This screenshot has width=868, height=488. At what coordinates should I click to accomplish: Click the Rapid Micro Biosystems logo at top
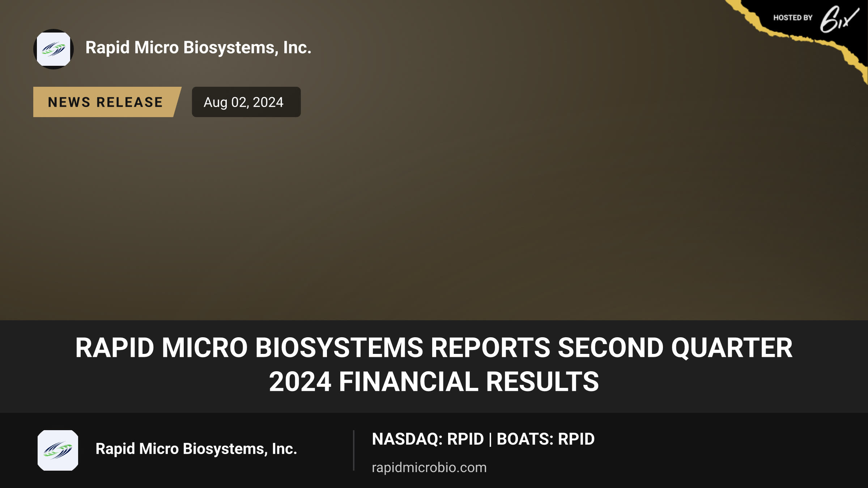tap(54, 49)
